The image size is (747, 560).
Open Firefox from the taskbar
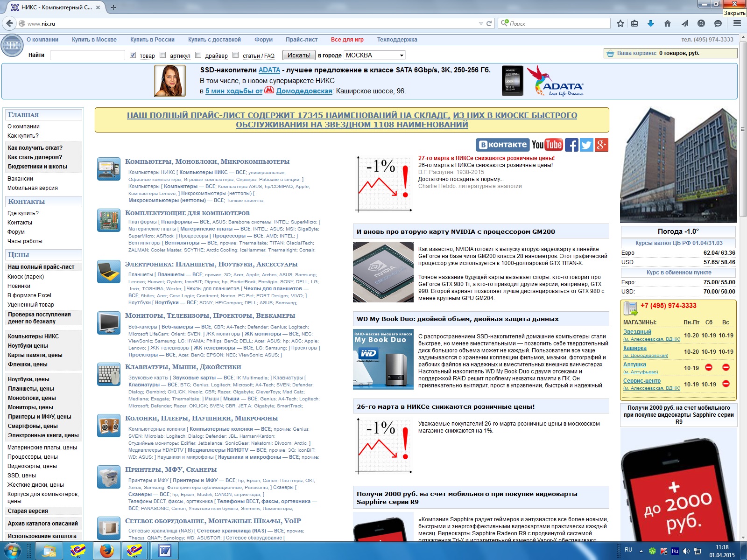click(107, 551)
